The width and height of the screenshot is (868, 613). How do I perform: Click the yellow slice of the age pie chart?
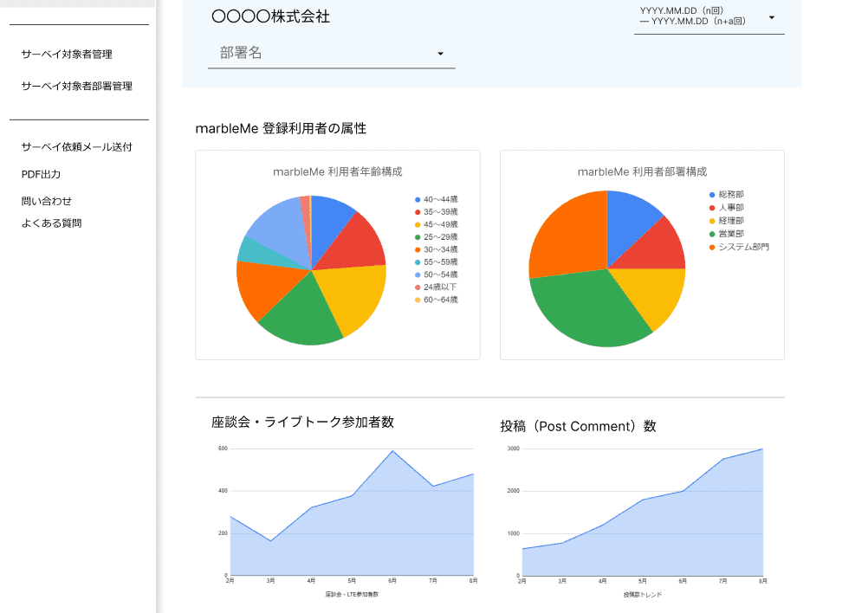click(354, 296)
